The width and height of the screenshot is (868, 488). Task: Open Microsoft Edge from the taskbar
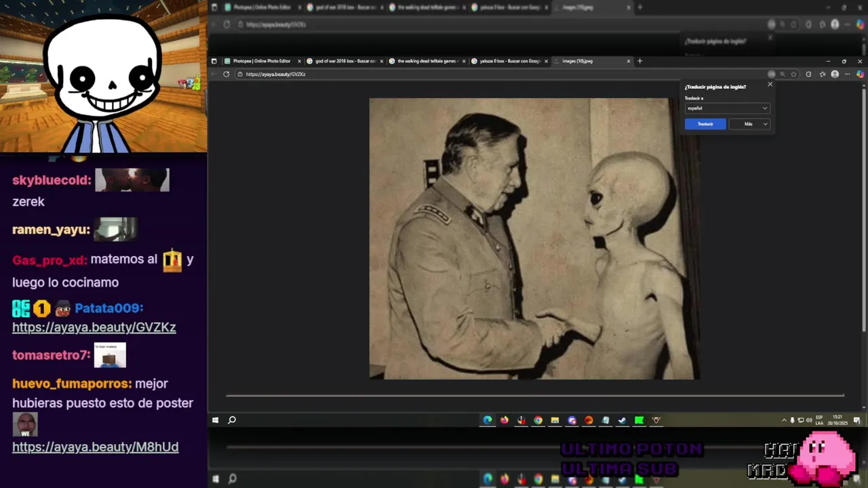click(x=488, y=420)
